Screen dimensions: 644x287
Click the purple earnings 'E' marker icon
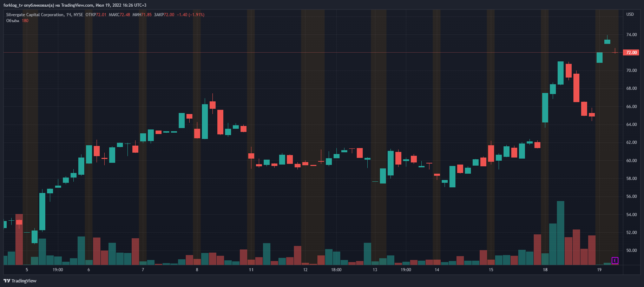click(615, 261)
